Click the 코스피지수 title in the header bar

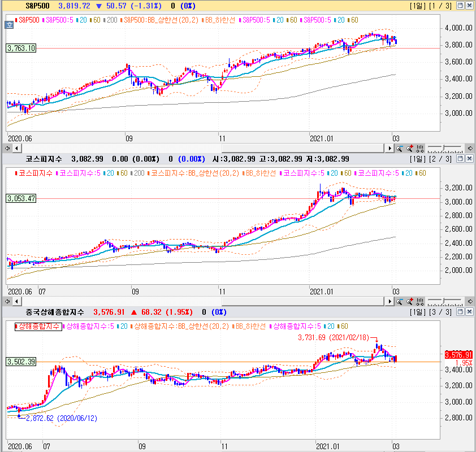[x=44, y=159]
